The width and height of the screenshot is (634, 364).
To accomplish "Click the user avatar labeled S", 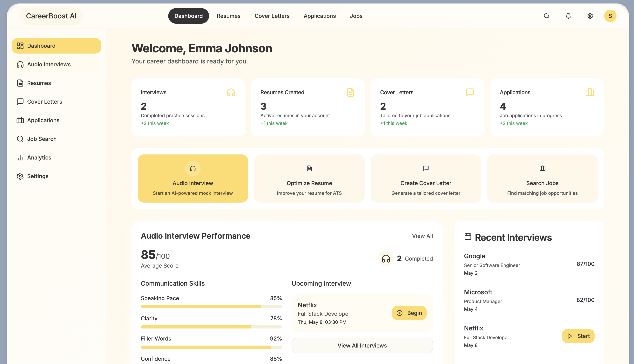I will click(610, 16).
